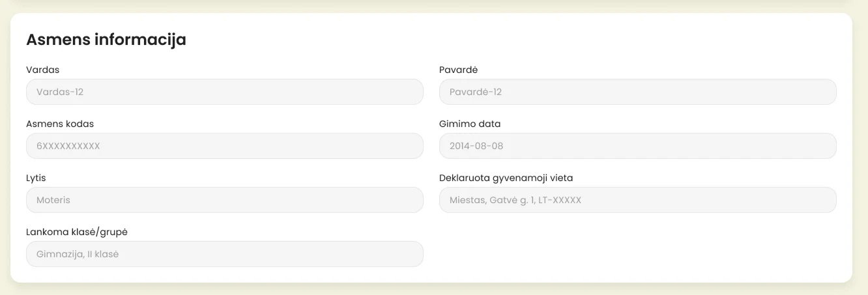The width and height of the screenshot is (868, 295).
Task: Click the Lytis label text
Action: point(36,178)
